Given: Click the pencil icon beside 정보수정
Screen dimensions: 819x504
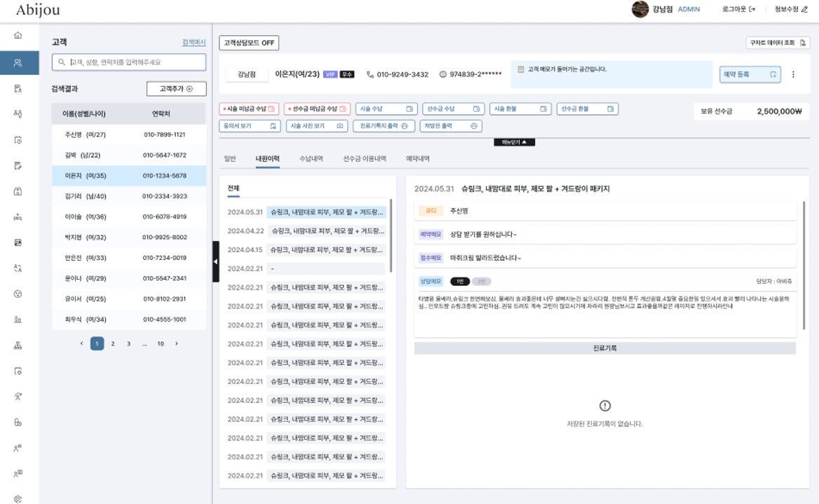Looking at the screenshot, I should (x=804, y=9).
